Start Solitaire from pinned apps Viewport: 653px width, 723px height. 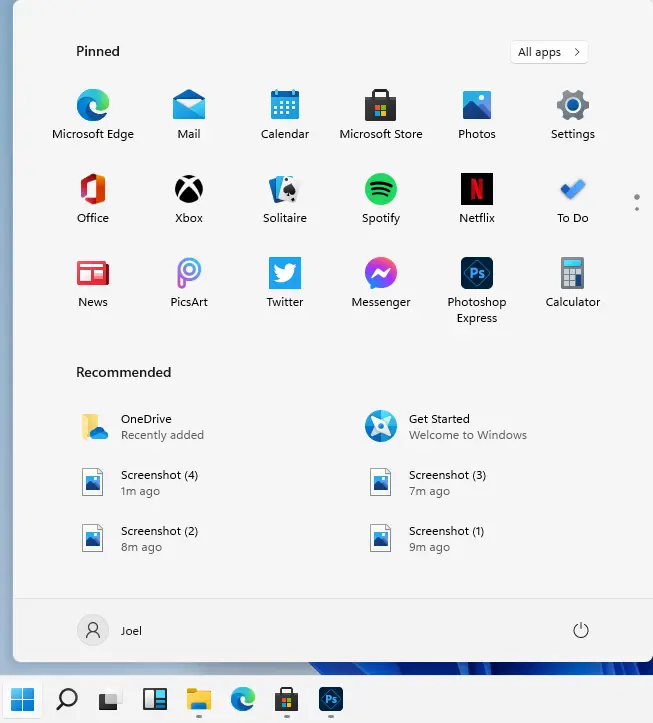(x=285, y=198)
